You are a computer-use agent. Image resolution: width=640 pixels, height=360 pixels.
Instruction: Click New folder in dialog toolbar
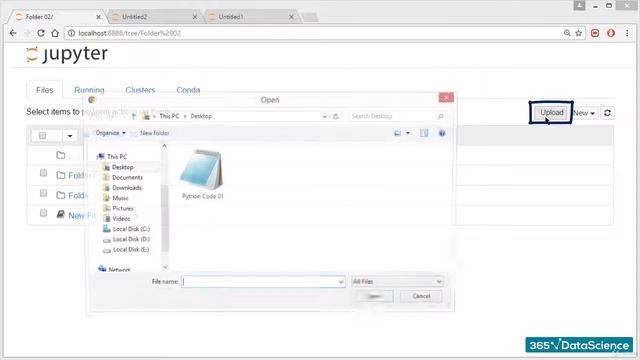154,133
